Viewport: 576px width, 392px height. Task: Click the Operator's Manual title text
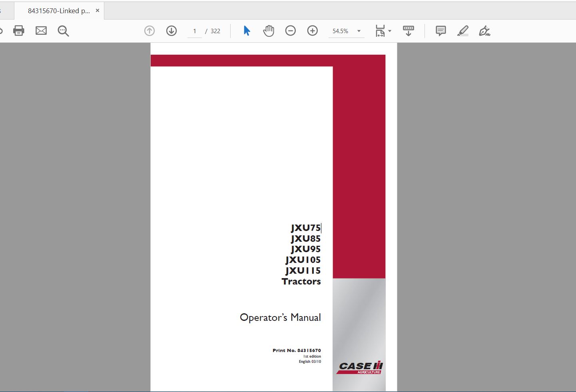(280, 318)
